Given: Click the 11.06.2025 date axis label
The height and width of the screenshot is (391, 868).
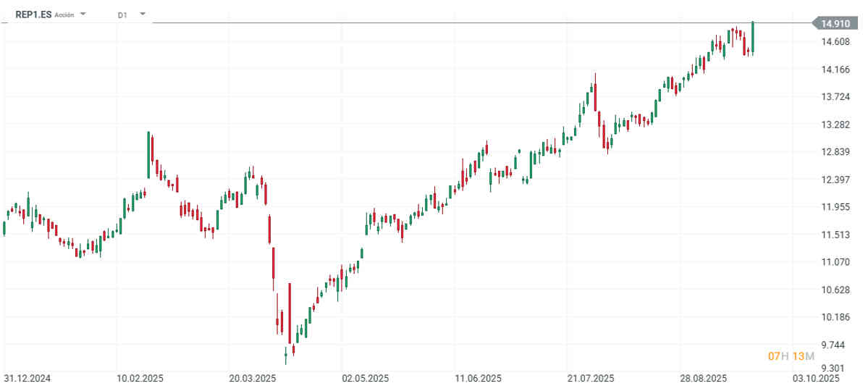Looking at the screenshot, I should (477, 379).
